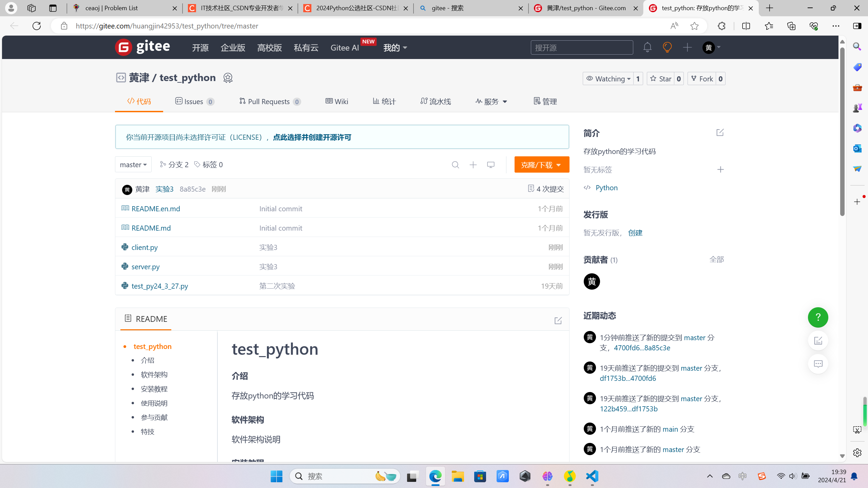Click the repository badge icon beside test_python
The width and height of the screenshot is (868, 488).
(228, 78)
